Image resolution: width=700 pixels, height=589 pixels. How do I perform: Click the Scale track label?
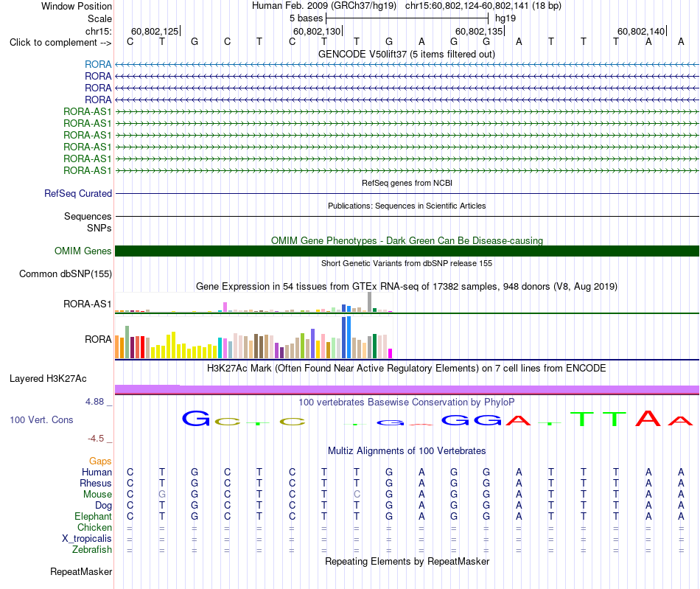pyautogui.click(x=99, y=18)
